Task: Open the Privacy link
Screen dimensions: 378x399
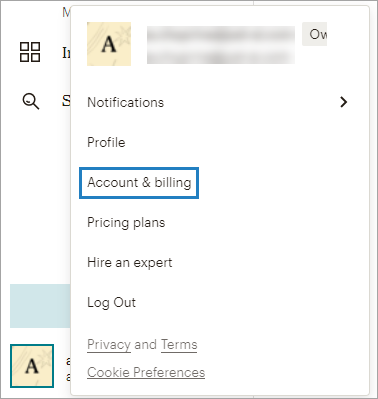Action: [x=109, y=345]
